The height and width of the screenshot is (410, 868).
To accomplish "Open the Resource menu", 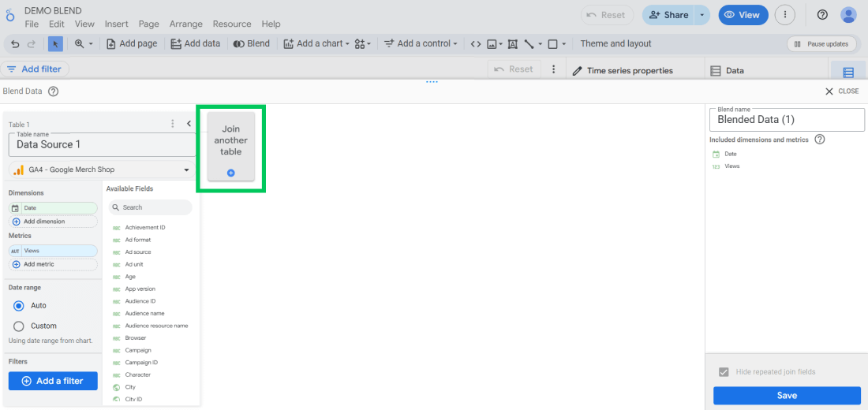I will pos(232,24).
